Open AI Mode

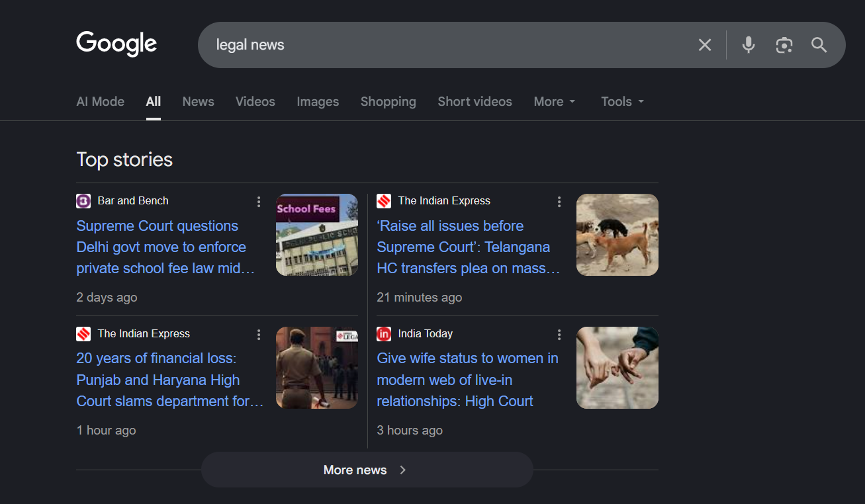(x=100, y=101)
